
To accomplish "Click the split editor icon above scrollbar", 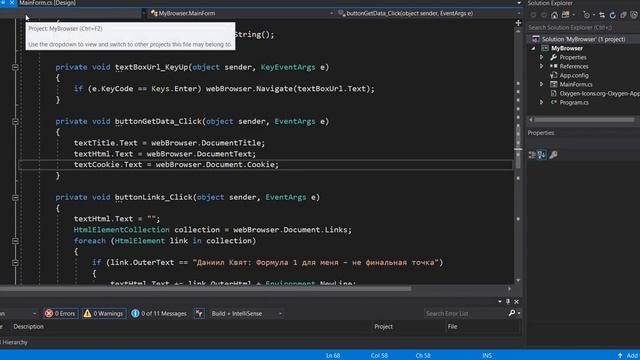I will (518, 23).
